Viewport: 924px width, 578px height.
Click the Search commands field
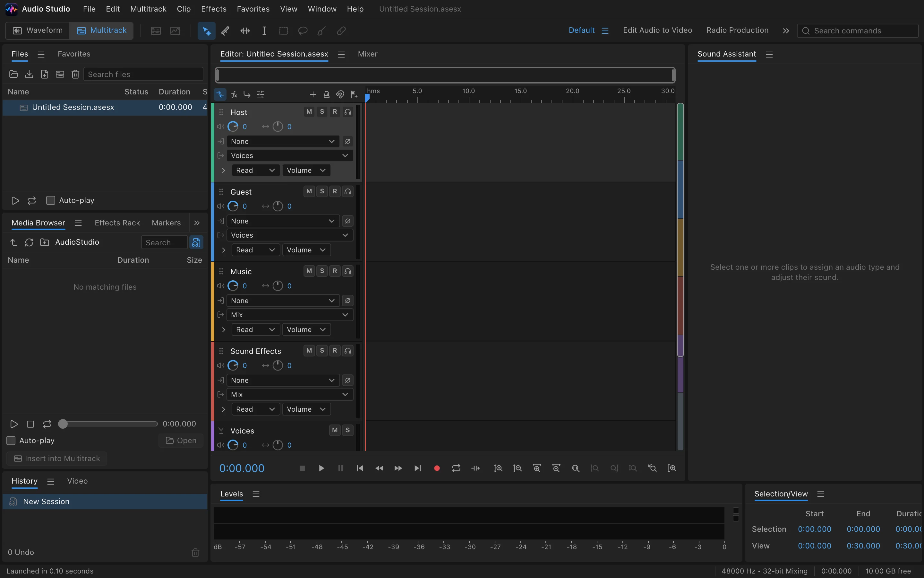(x=858, y=31)
